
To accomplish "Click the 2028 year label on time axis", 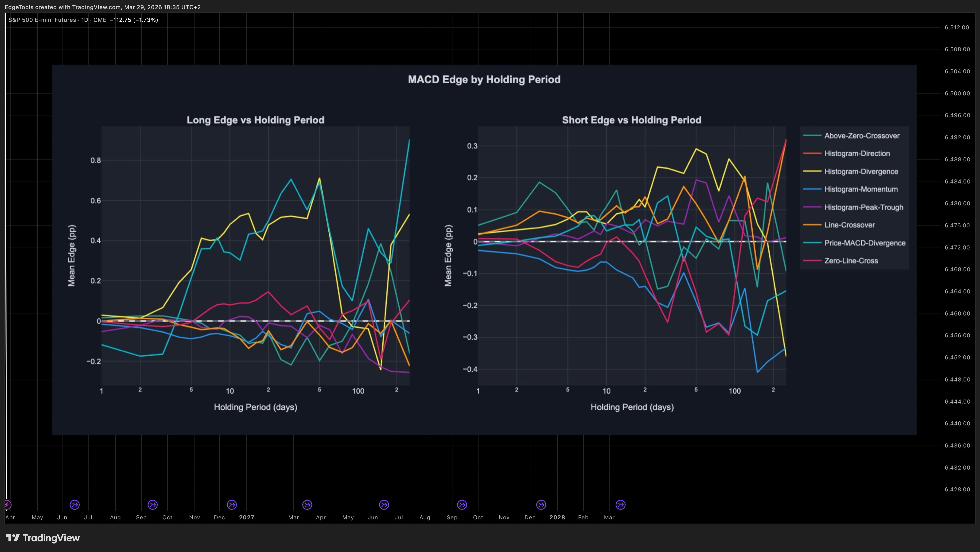I will (x=557, y=517).
